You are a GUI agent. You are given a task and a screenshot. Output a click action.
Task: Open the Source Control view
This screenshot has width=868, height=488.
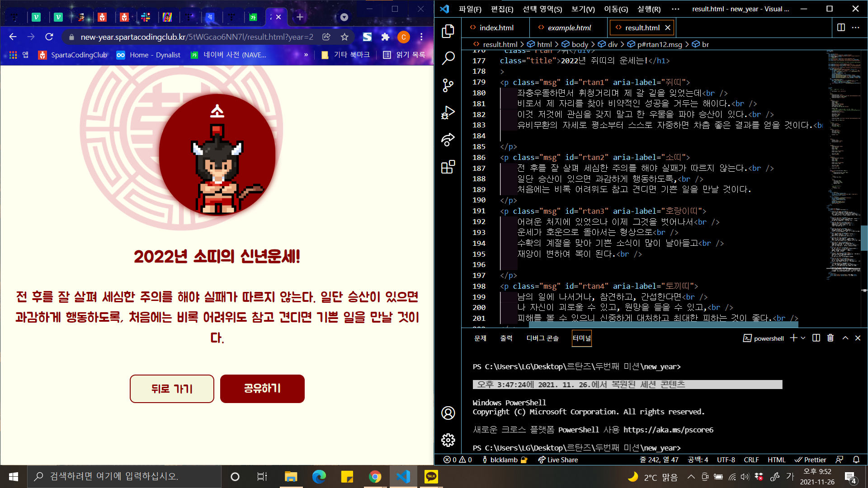point(448,85)
